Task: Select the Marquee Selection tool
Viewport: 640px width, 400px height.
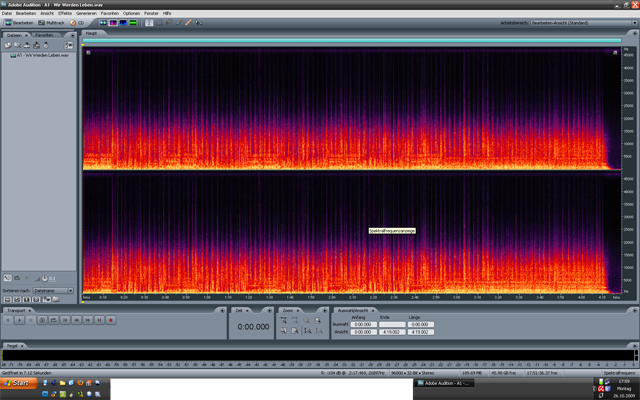Action: pyautogui.click(x=159, y=23)
